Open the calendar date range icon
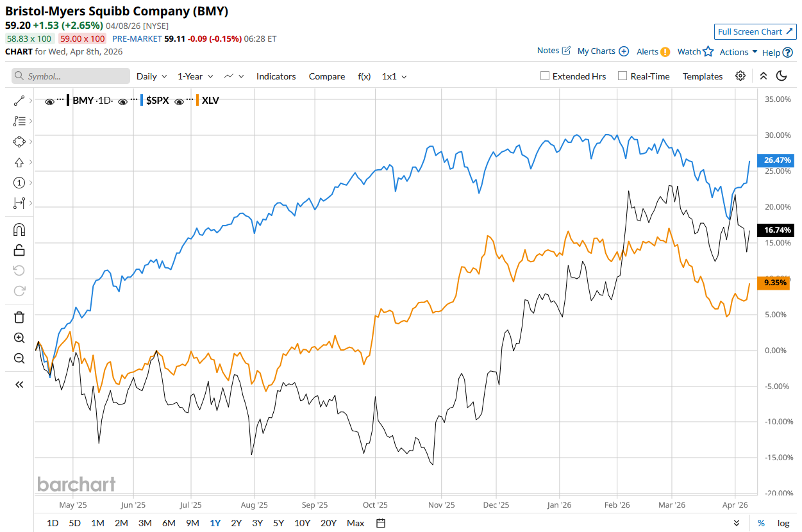 click(x=381, y=523)
